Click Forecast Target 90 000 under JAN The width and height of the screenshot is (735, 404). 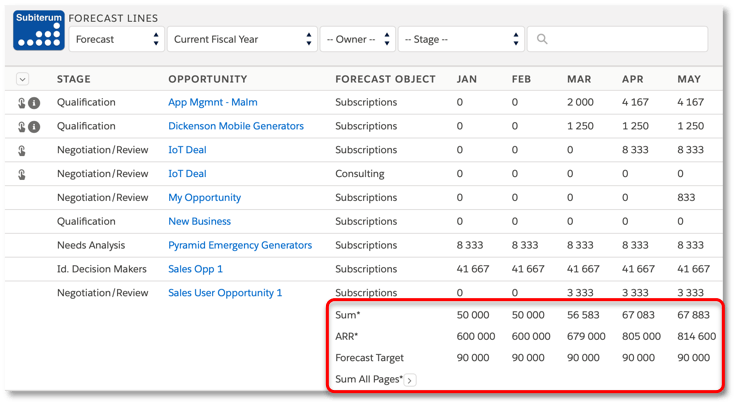(473, 358)
